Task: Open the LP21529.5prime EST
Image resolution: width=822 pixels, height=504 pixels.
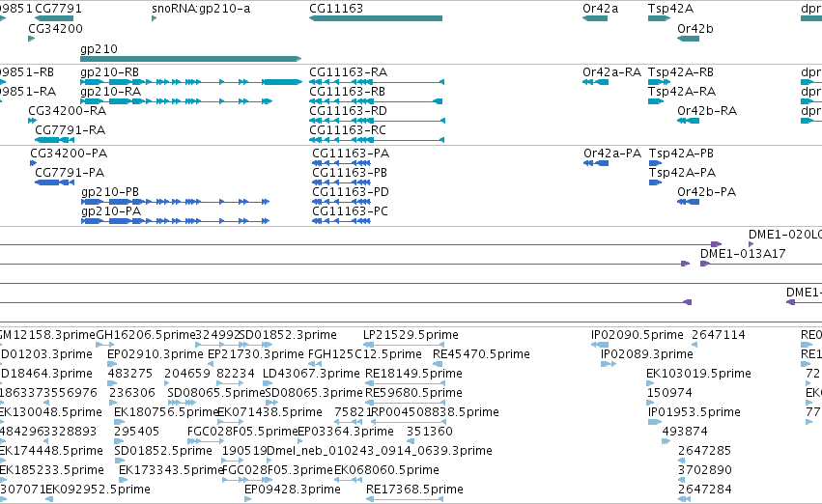Action: pyautogui.click(x=404, y=345)
